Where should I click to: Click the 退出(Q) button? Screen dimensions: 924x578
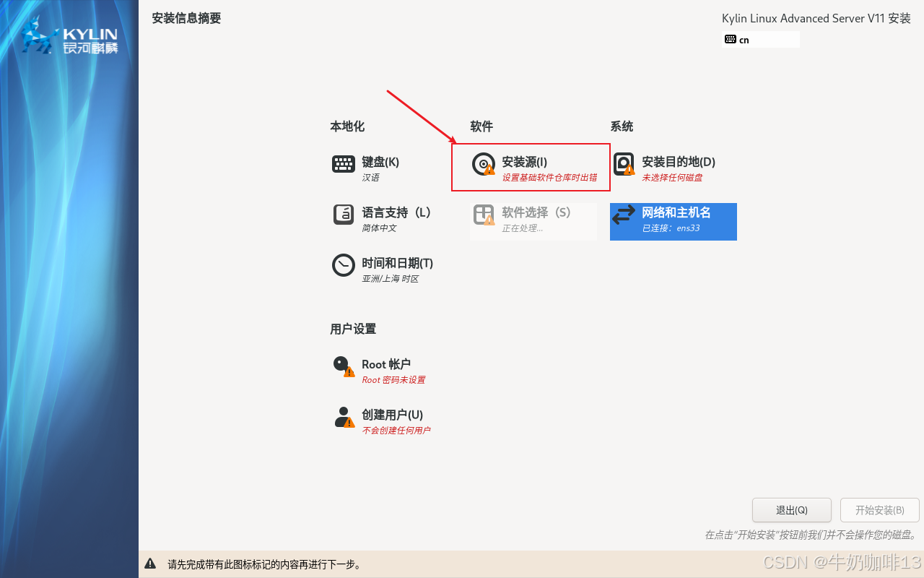click(x=792, y=510)
